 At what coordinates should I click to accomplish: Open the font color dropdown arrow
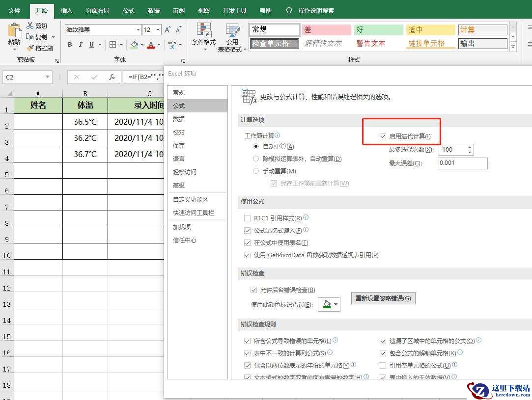[159, 45]
